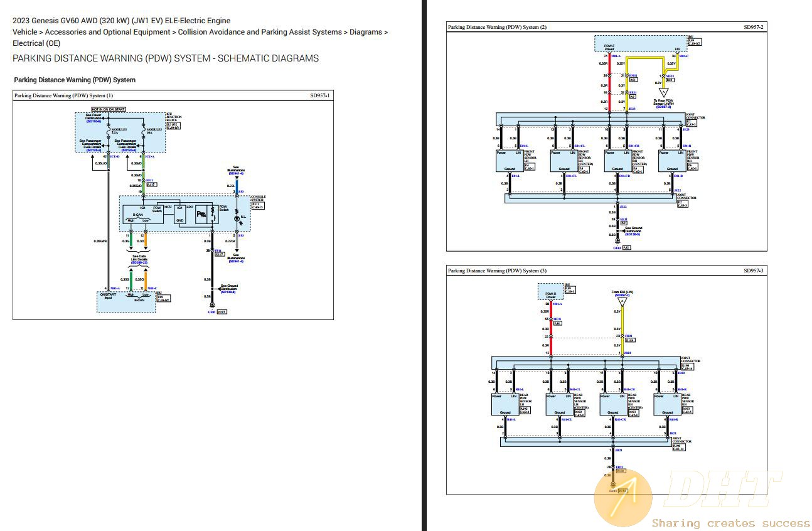Image resolution: width=812 pixels, height=531 pixels.
Task: Click the 'CONSOLE SWITCH' label
Action: (258, 198)
